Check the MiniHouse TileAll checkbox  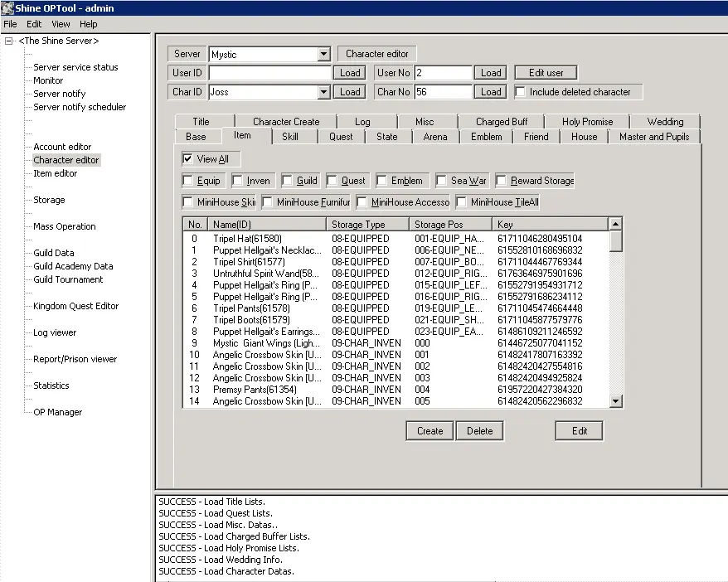pyautogui.click(x=462, y=202)
